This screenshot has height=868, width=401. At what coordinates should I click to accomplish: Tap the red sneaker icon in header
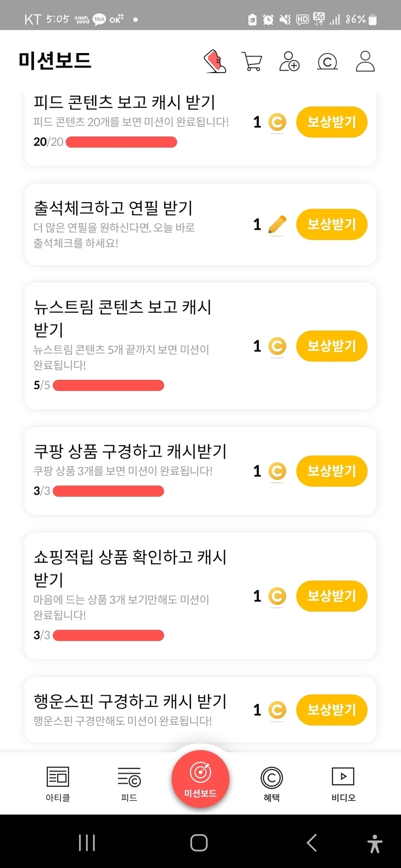pyautogui.click(x=215, y=61)
